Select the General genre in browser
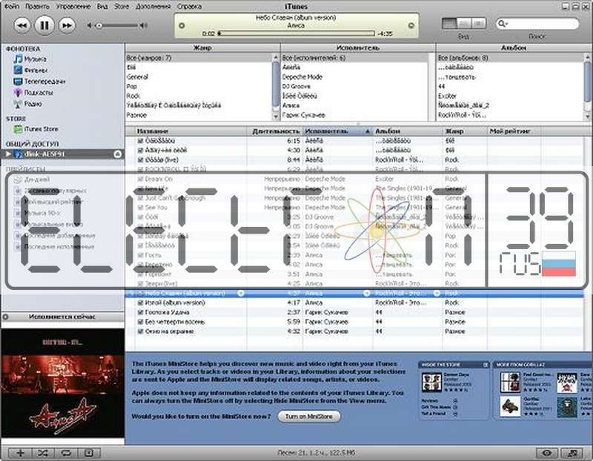 click(138, 77)
